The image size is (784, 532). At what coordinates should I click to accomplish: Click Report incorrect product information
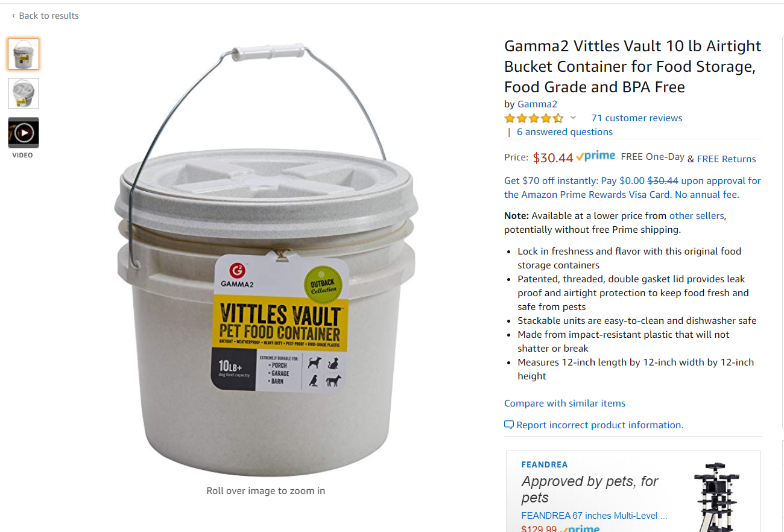pos(599,425)
